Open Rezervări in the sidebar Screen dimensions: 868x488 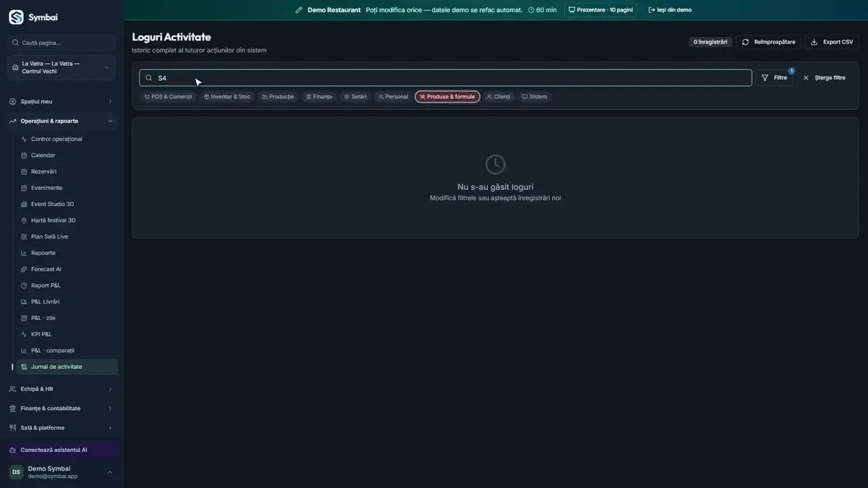(x=67, y=171)
